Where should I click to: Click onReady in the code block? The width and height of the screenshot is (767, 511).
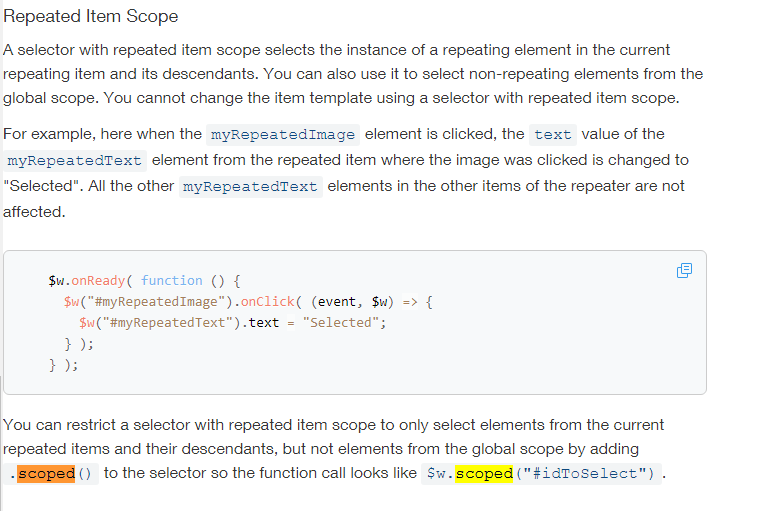point(98,281)
